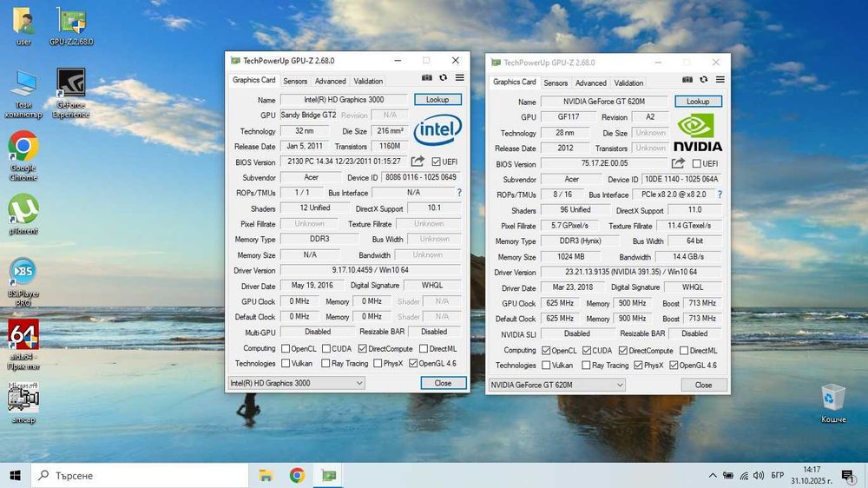Toggle Vulkan checkbox in Intel GPU-Z window
Image resolution: width=868 pixels, height=488 pixels.
[286, 363]
